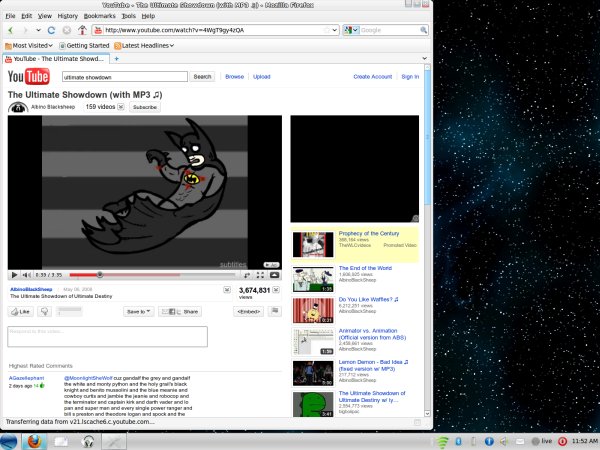Open the Save to dropdown
The height and width of the screenshot is (450, 600).
click(138, 311)
